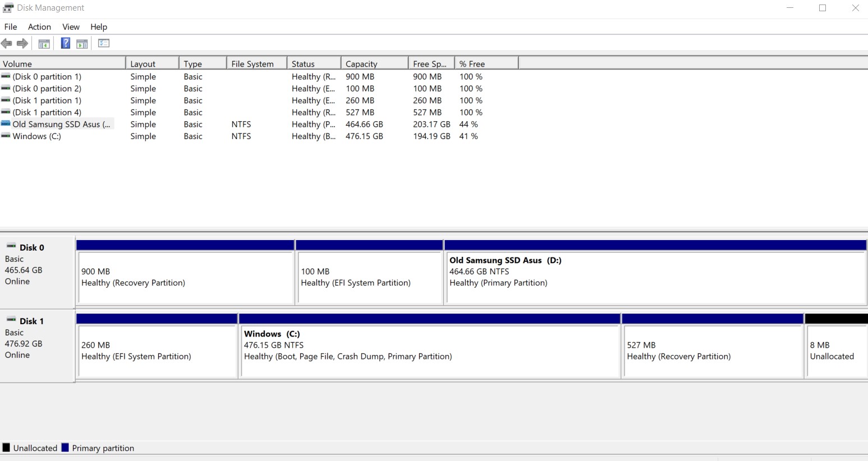Click the Forward arrow in the toolbar
This screenshot has height=461, width=868.
click(22, 44)
